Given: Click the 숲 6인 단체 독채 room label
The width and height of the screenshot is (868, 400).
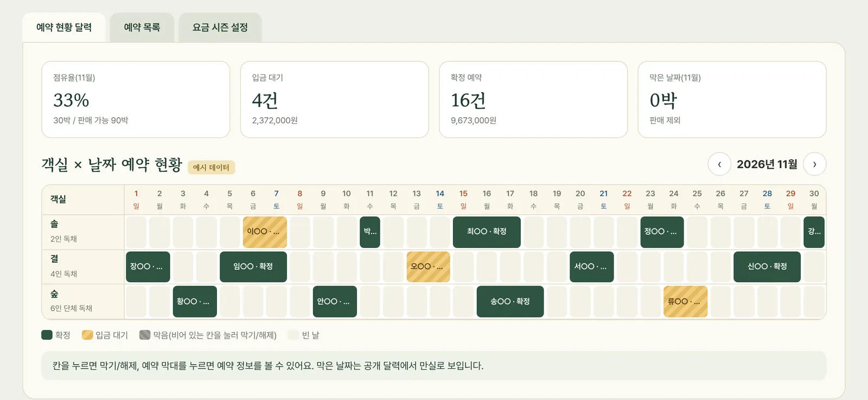Looking at the screenshot, I should tap(83, 301).
